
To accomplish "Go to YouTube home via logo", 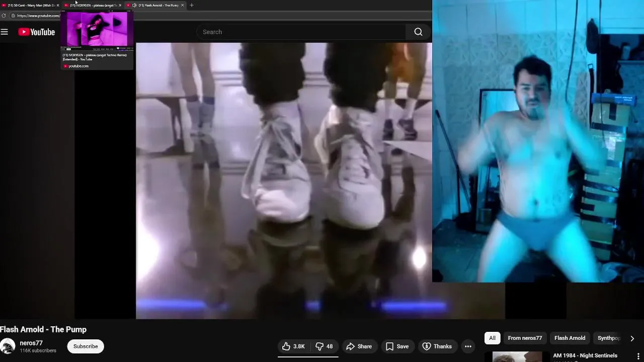I will click(x=37, y=32).
